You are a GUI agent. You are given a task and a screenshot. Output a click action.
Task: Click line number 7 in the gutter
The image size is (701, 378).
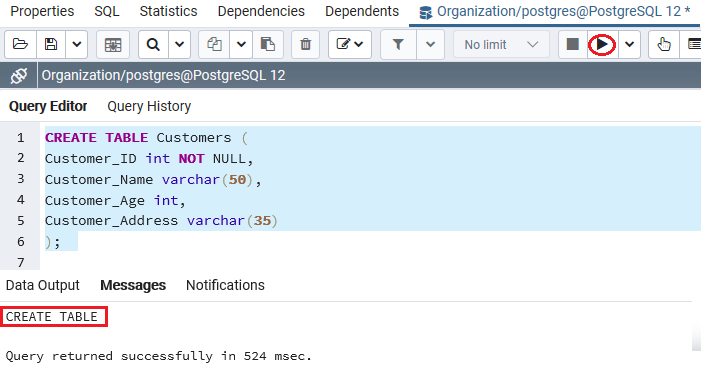[x=21, y=262]
